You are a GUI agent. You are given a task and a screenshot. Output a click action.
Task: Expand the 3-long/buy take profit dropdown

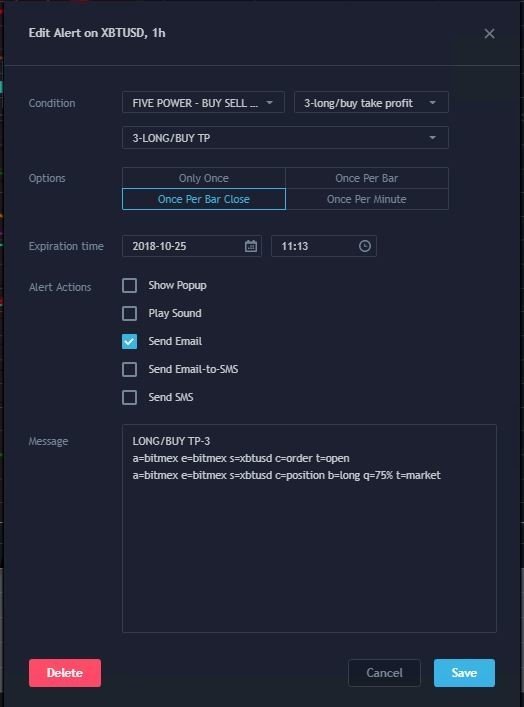coord(371,103)
